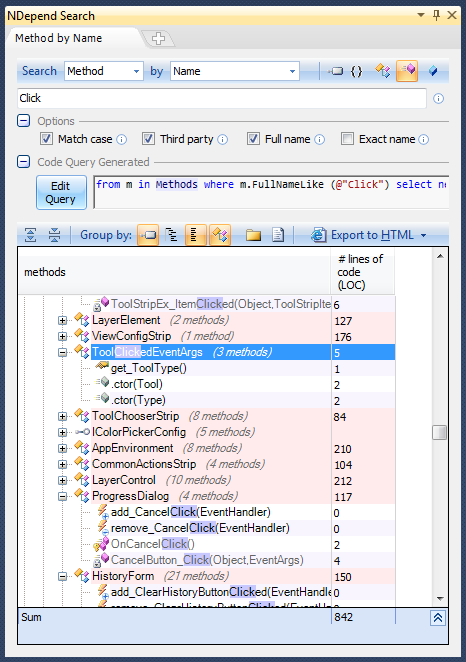Click the generated code query text box

271,192
